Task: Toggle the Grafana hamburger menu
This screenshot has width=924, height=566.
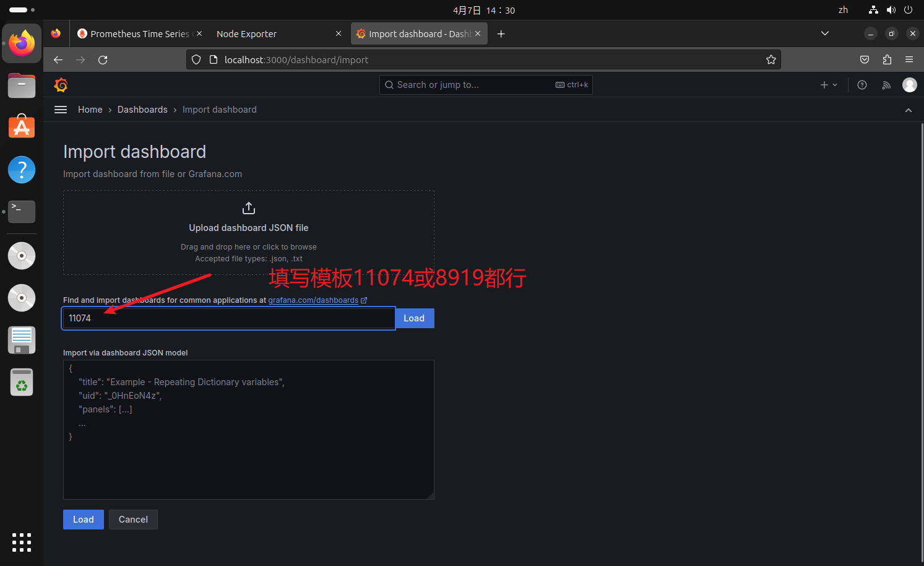Action: click(61, 110)
